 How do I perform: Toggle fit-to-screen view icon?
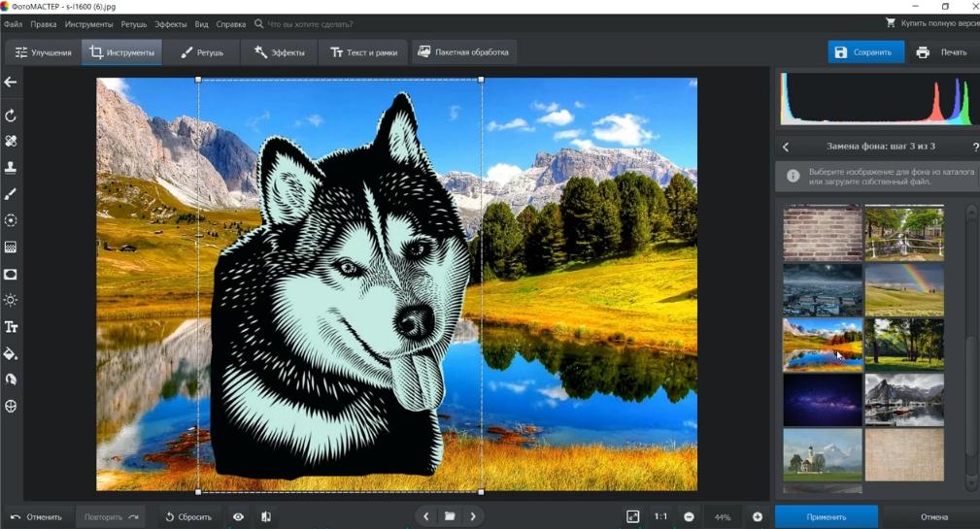coord(632,517)
